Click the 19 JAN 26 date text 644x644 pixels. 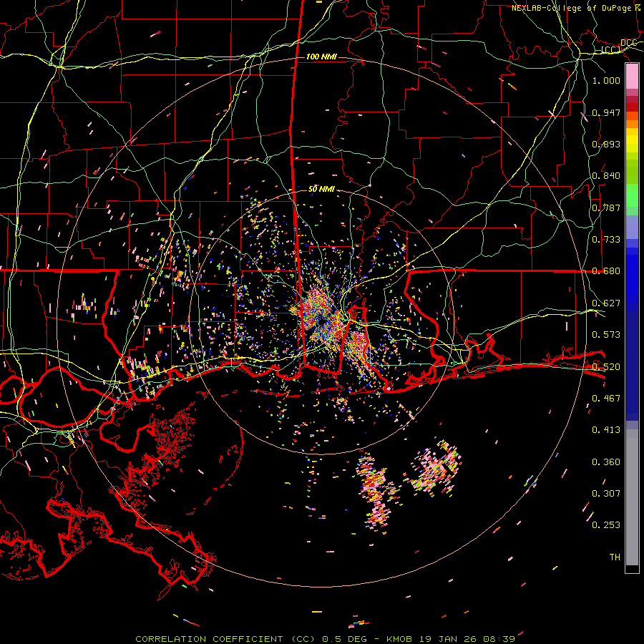point(448,639)
